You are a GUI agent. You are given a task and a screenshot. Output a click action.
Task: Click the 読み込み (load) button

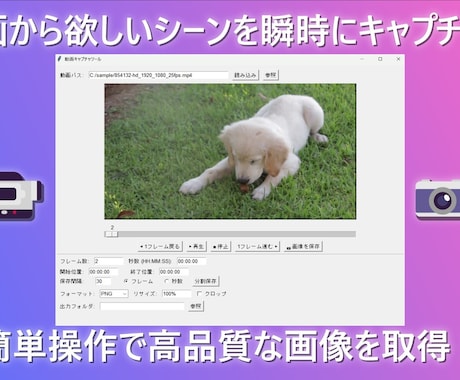click(245, 75)
